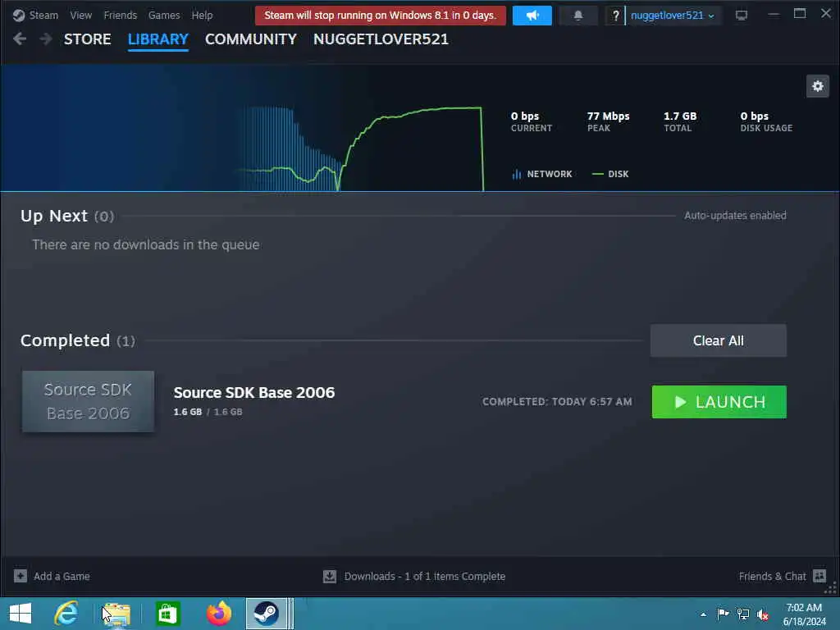Image resolution: width=840 pixels, height=630 pixels.
Task: Click the Auto-updates enabled label
Action: [735, 216]
